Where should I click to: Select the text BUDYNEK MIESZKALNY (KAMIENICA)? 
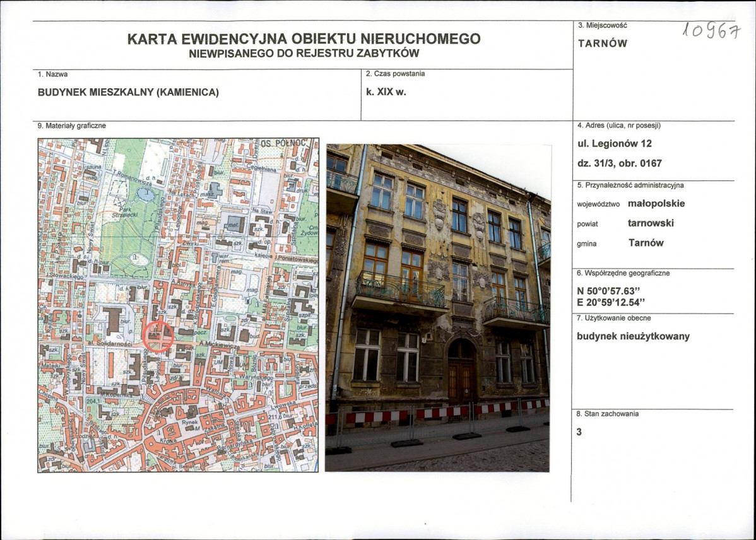[128, 93]
